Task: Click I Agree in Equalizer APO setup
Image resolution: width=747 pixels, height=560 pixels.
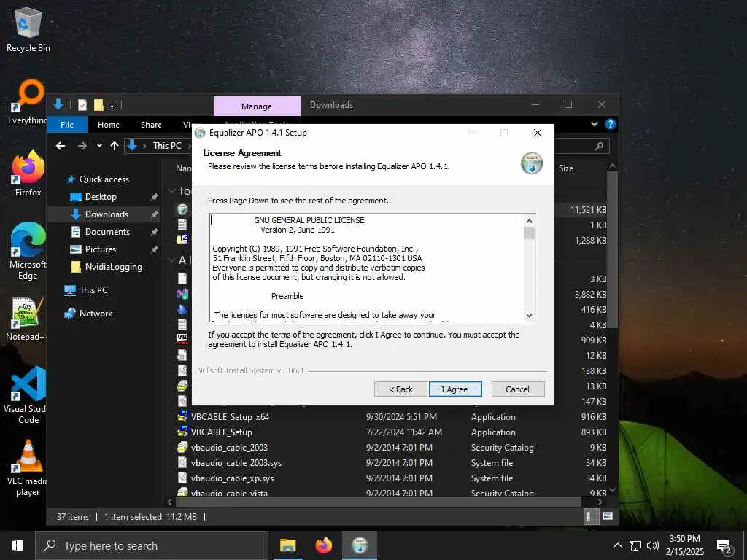Action: [455, 389]
